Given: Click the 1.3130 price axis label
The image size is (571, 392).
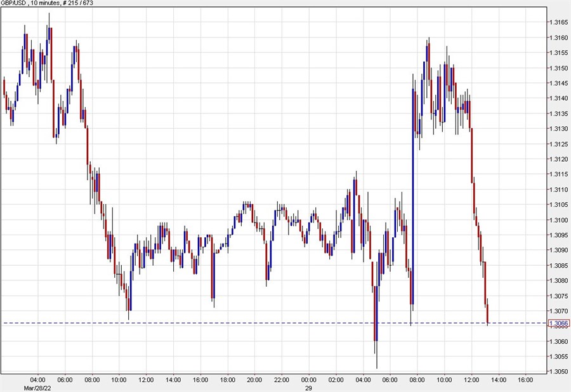Looking at the screenshot, I should coord(558,129).
